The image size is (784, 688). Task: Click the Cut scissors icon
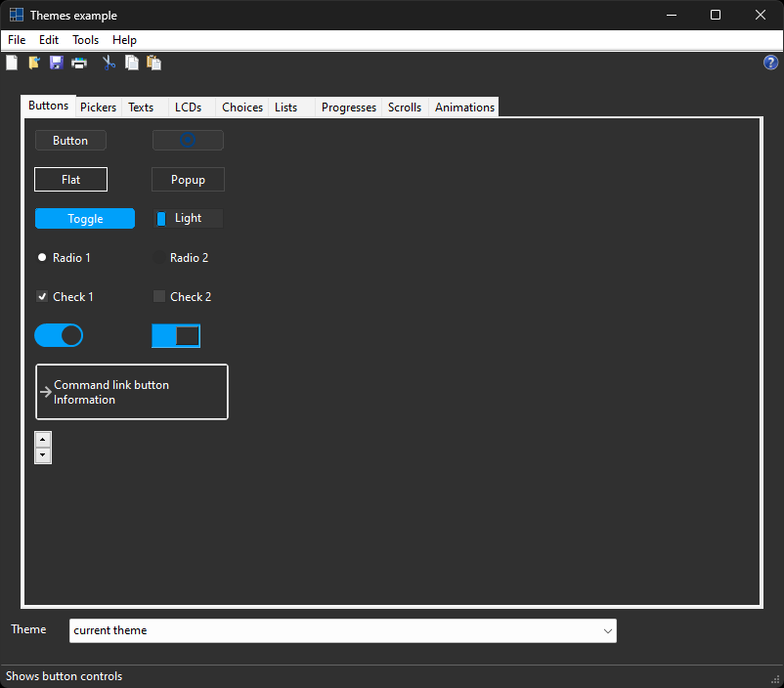[109, 63]
